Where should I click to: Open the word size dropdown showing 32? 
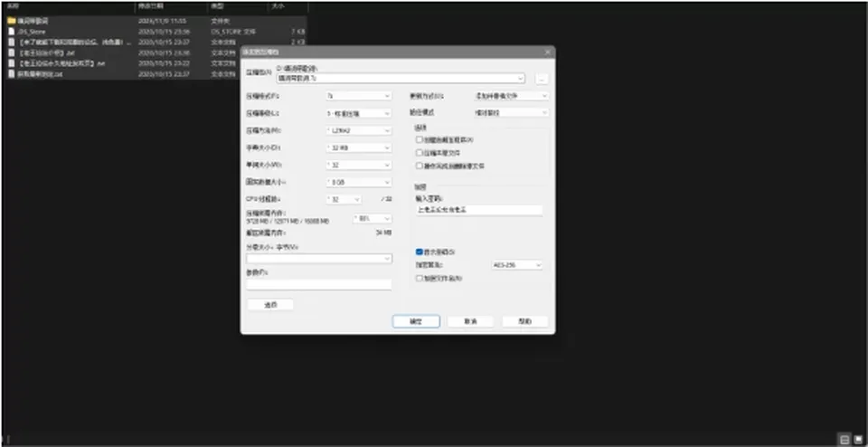pyautogui.click(x=359, y=165)
